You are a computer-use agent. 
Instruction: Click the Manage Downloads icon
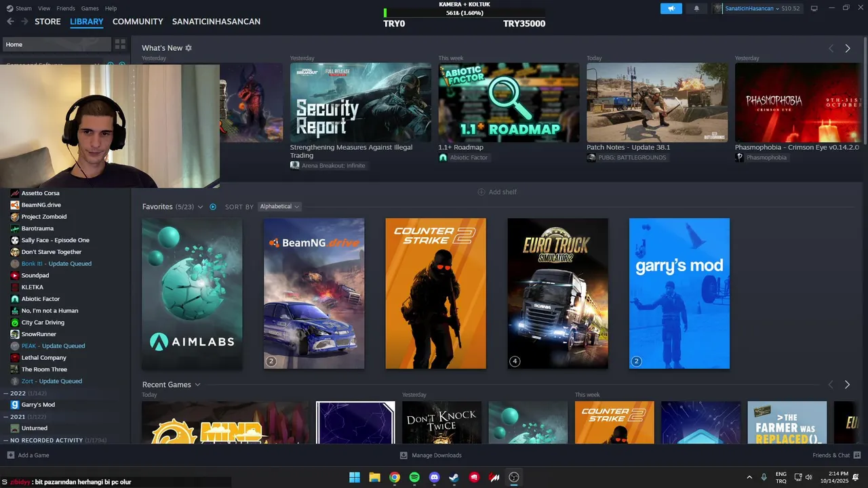[x=403, y=455]
